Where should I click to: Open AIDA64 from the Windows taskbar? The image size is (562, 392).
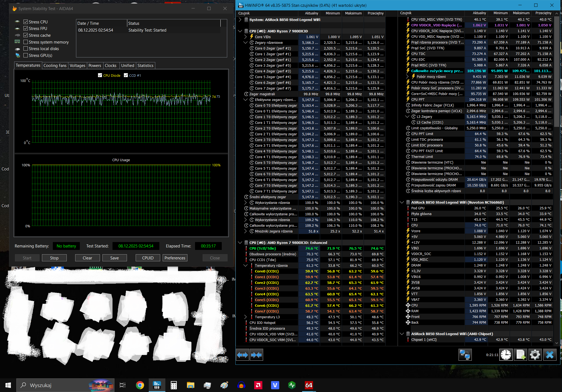pyautogui.click(x=309, y=385)
